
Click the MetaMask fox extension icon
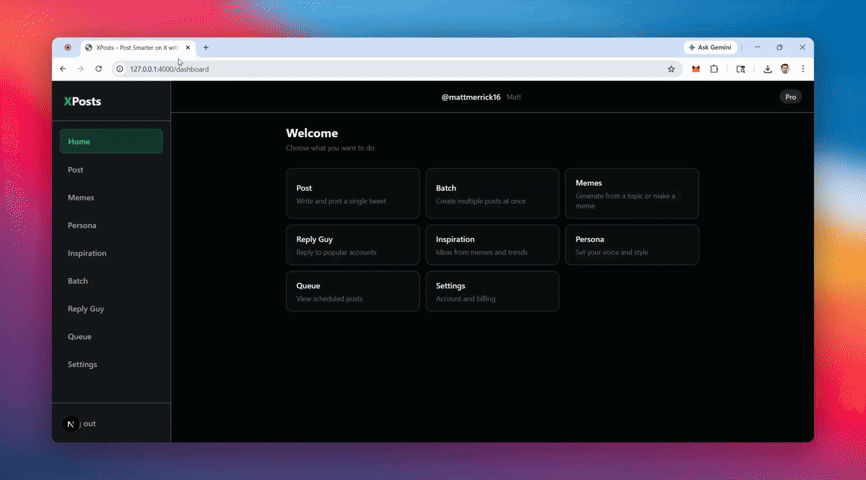pos(696,69)
